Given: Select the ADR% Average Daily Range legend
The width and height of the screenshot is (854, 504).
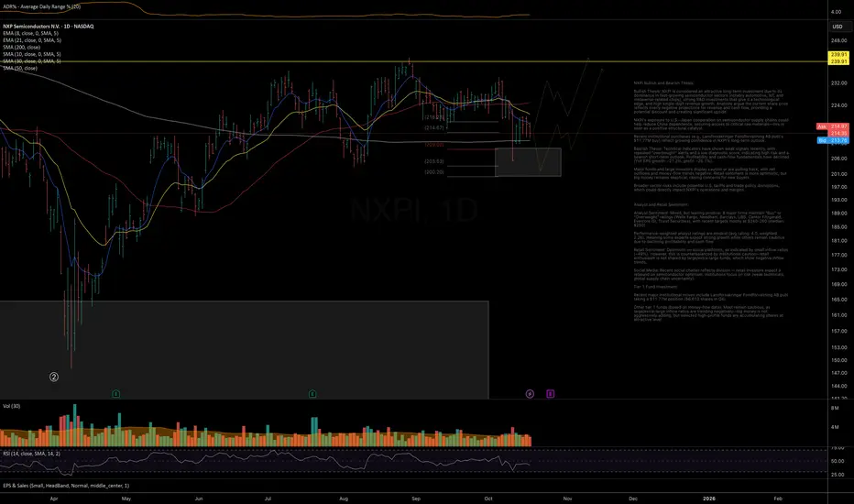Looking at the screenshot, I should [41, 6].
